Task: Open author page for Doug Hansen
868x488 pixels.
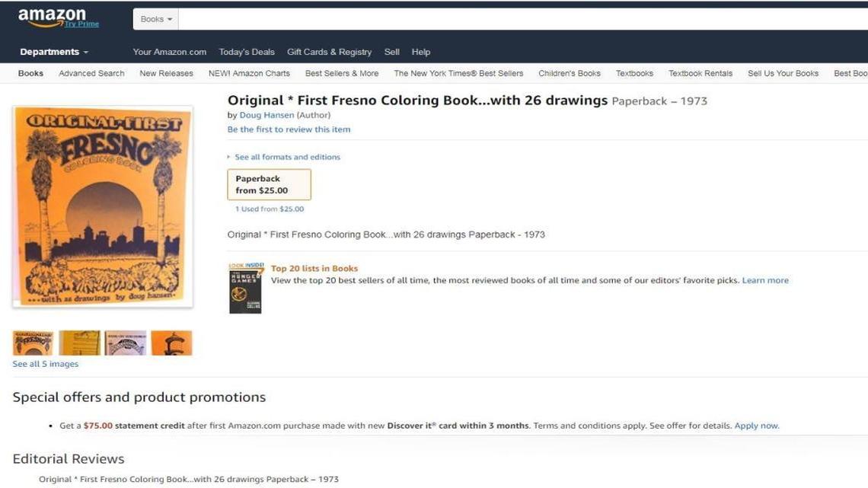Action: coord(267,114)
